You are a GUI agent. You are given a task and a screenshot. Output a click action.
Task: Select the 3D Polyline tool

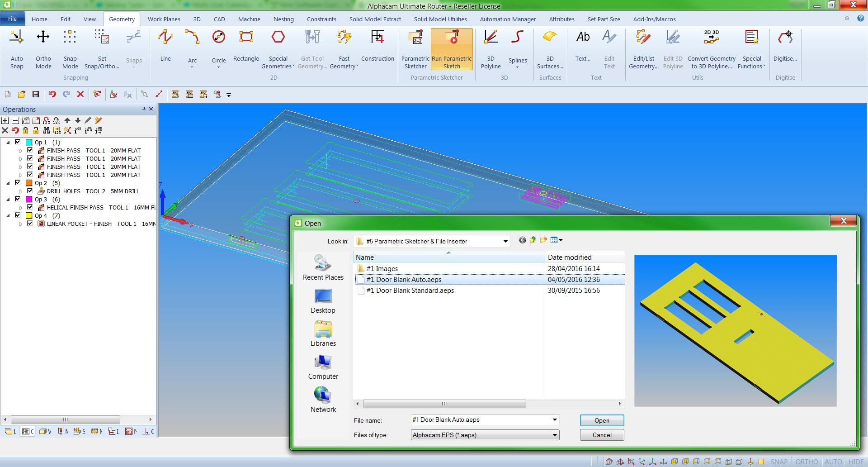(x=491, y=49)
